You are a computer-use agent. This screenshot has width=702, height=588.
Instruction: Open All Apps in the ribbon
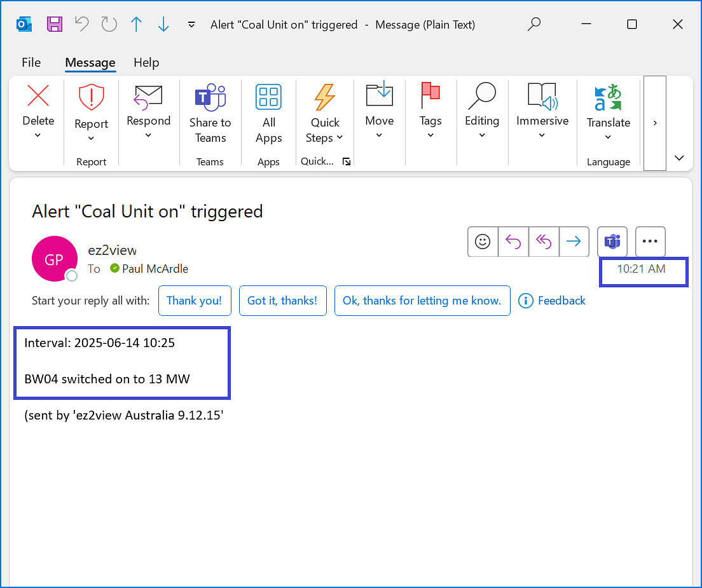click(268, 114)
